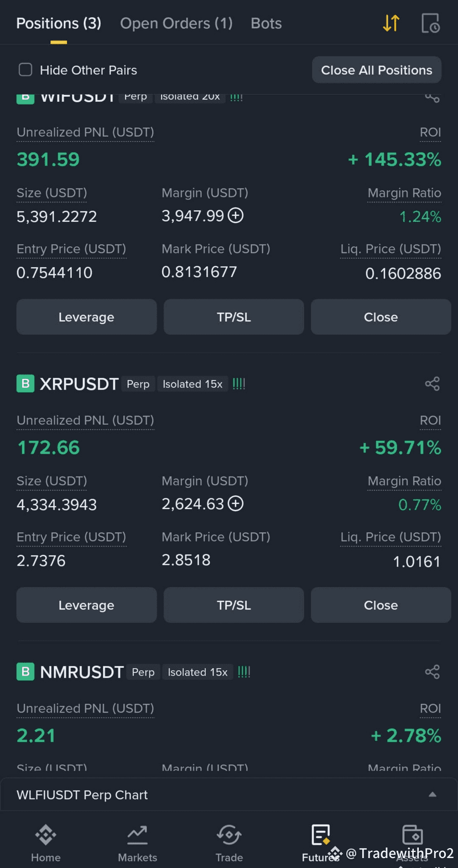Tap NMRUSDT ROI value + 2.78%
Viewport: 458px width, 868px height.
(406, 736)
